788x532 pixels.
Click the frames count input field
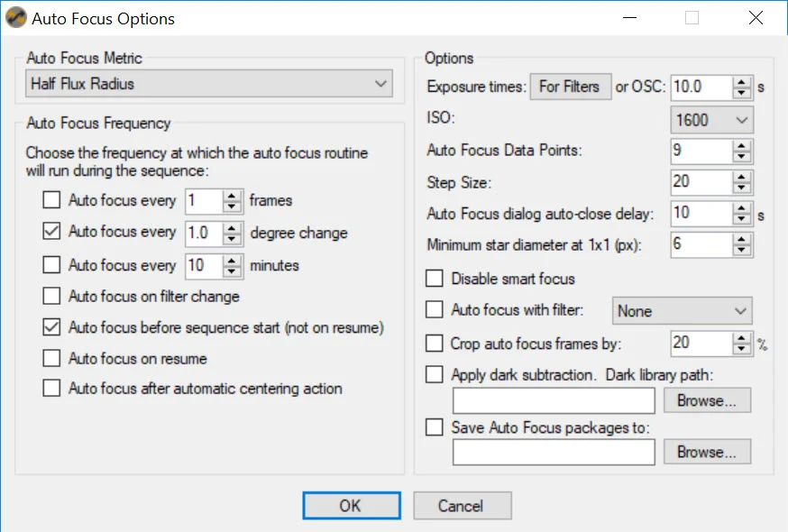click(204, 201)
